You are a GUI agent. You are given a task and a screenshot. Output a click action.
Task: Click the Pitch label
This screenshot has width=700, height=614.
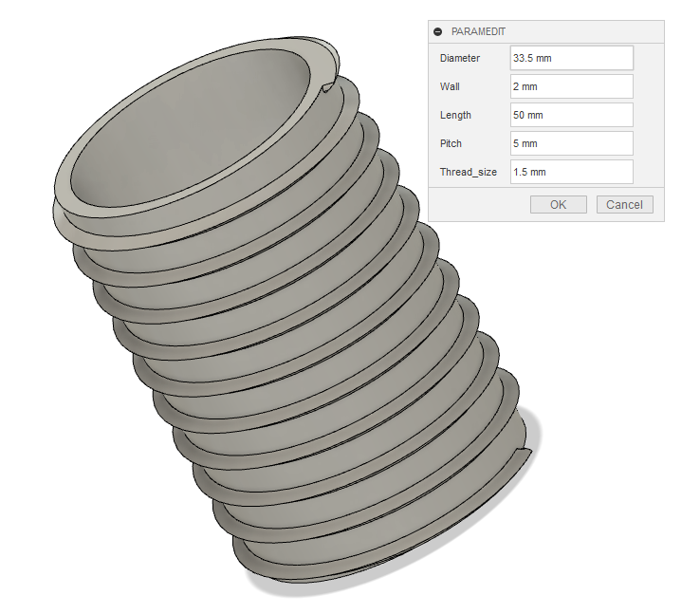451,144
